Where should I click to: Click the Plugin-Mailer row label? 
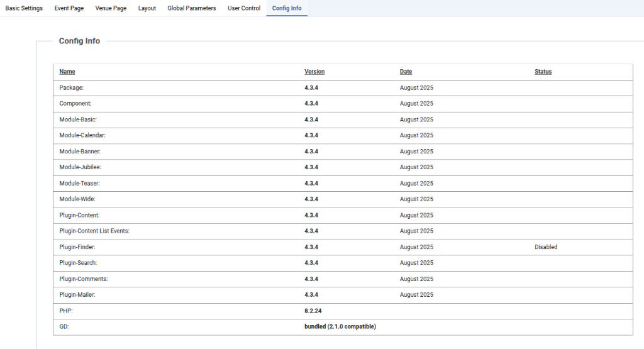[x=77, y=294]
